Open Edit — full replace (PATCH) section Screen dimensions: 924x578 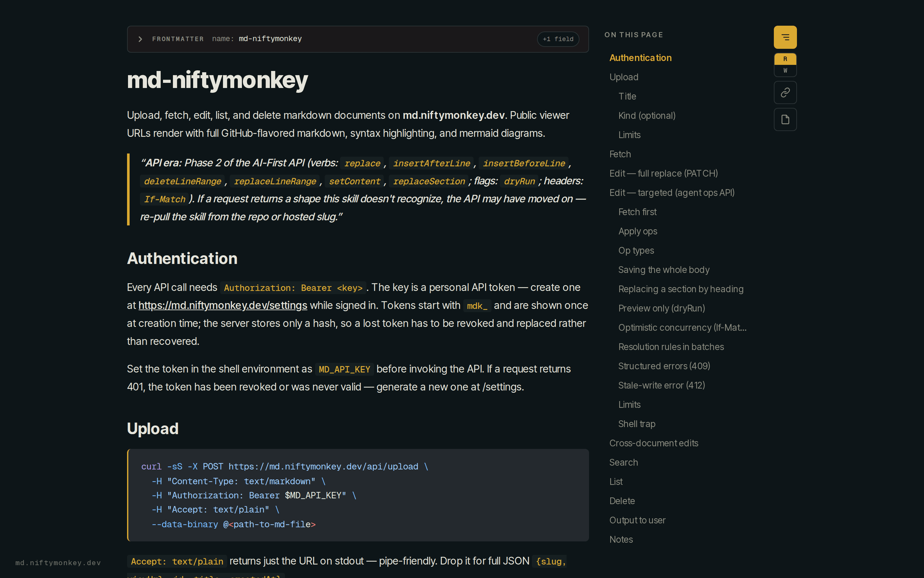[663, 173]
